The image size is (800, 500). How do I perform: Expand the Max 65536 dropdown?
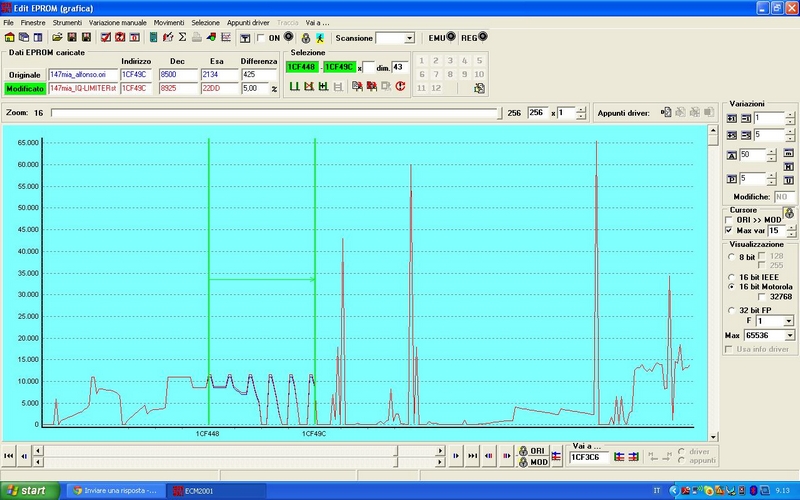[x=789, y=334]
